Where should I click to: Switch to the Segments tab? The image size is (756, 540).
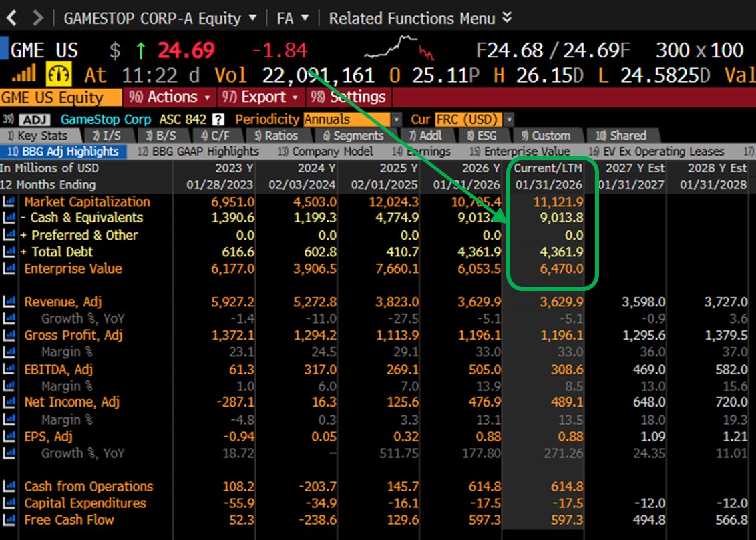[353, 136]
